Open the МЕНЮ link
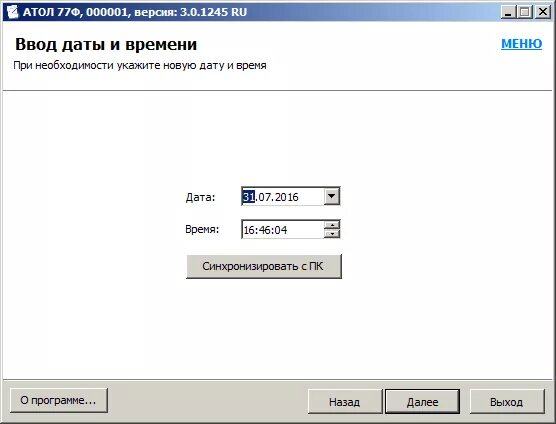The image size is (556, 424). click(521, 44)
